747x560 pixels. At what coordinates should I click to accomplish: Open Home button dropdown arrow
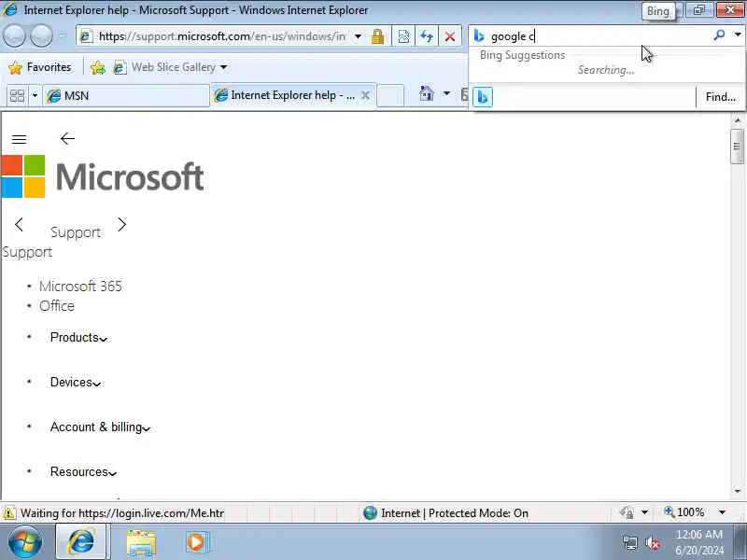pyautogui.click(x=446, y=93)
